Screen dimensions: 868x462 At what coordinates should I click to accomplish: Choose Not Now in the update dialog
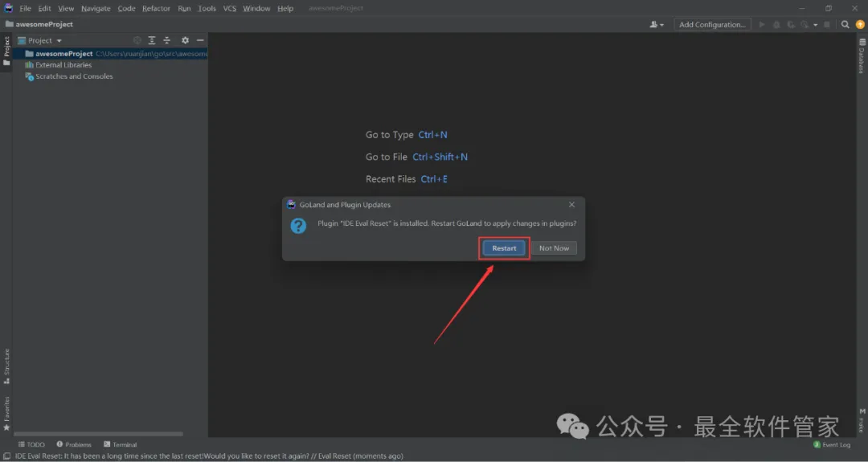click(x=554, y=248)
